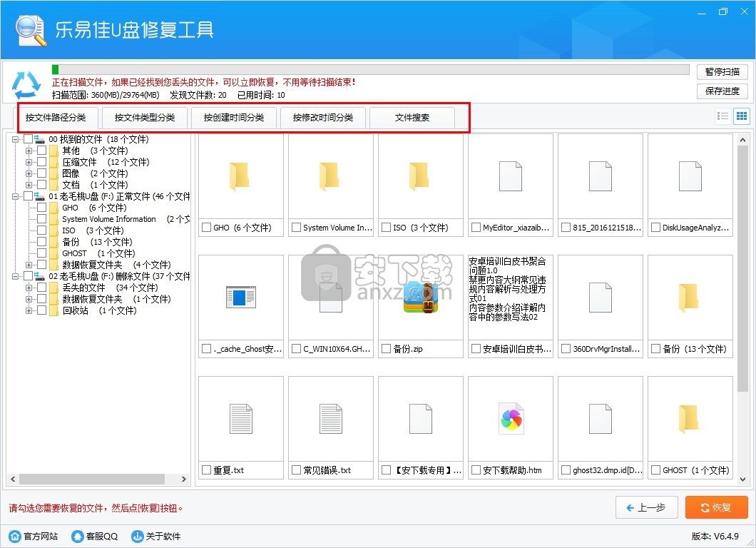This screenshot has height=548, width=756.
Task: Switch to list view icon
Action: point(722,116)
